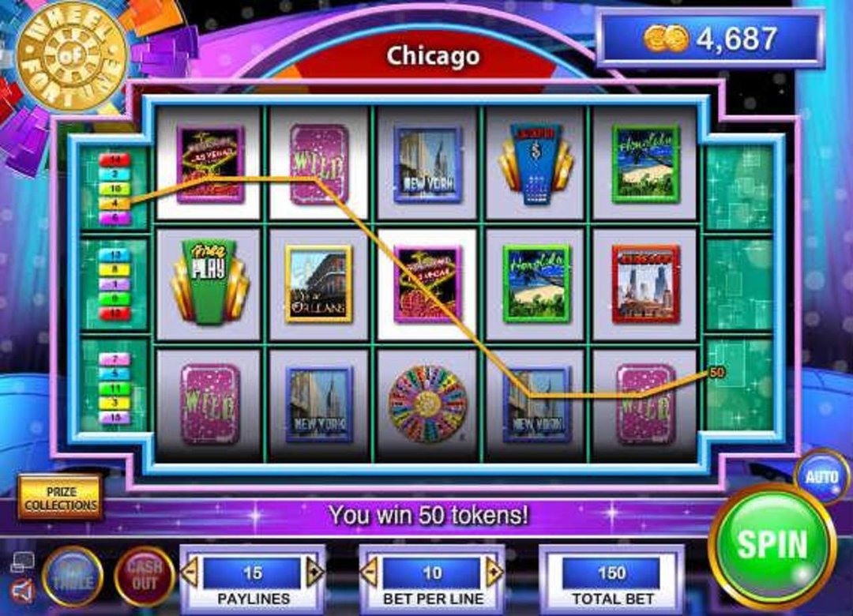Click the Wheel of Fortune logo

71,57
